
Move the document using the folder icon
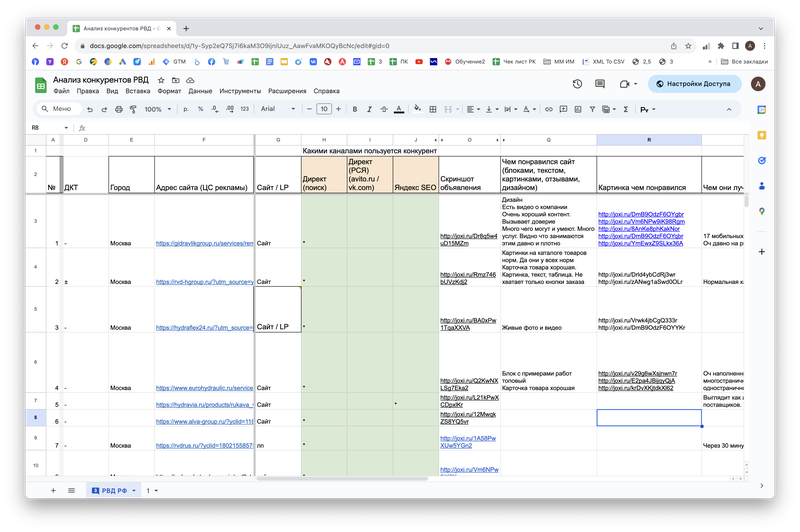(x=176, y=80)
